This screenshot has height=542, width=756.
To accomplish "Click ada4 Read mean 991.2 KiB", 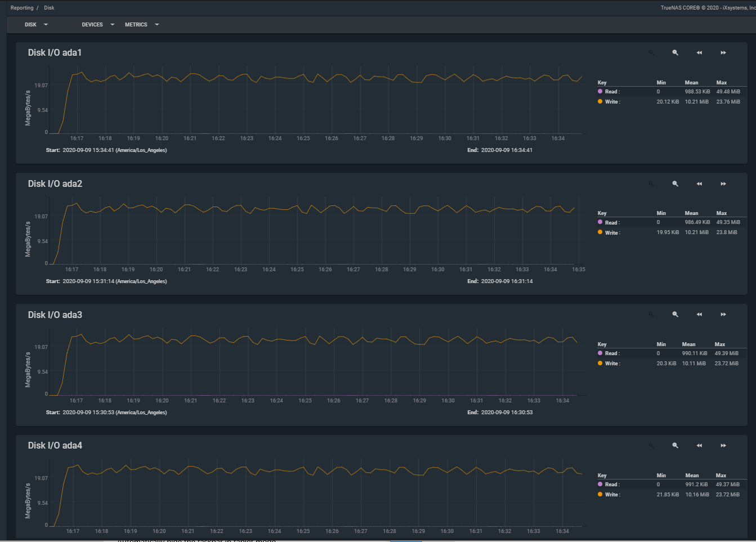I will click(x=696, y=485).
